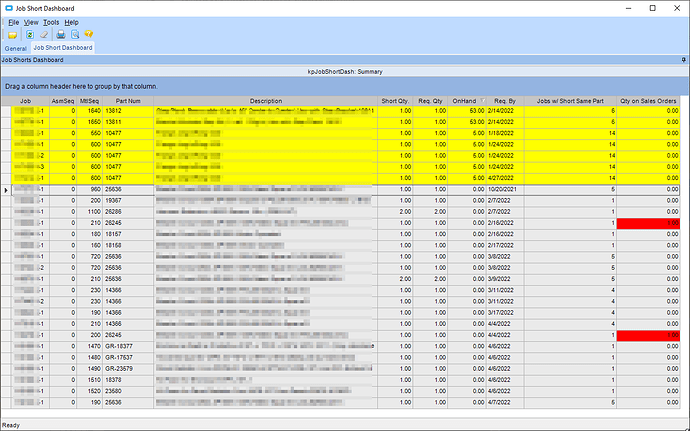690x431 pixels.
Task: Click the row selector arrow beside part 25636
Action: [6, 190]
